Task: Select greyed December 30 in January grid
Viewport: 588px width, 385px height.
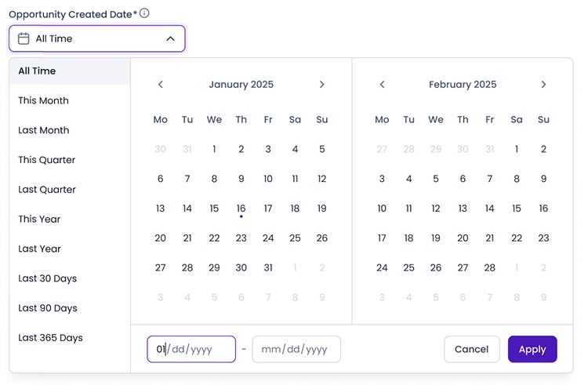Action: [x=161, y=149]
